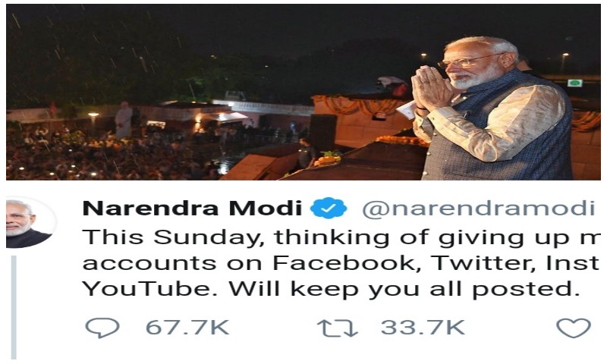Click the blue verified badge
Screen dimensions: 607x364
(x=329, y=208)
